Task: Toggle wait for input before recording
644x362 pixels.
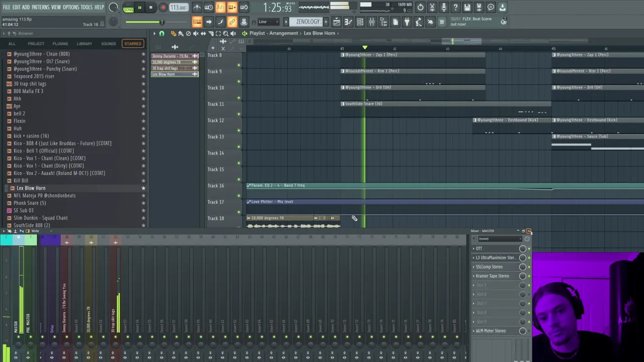Action: coord(209,7)
